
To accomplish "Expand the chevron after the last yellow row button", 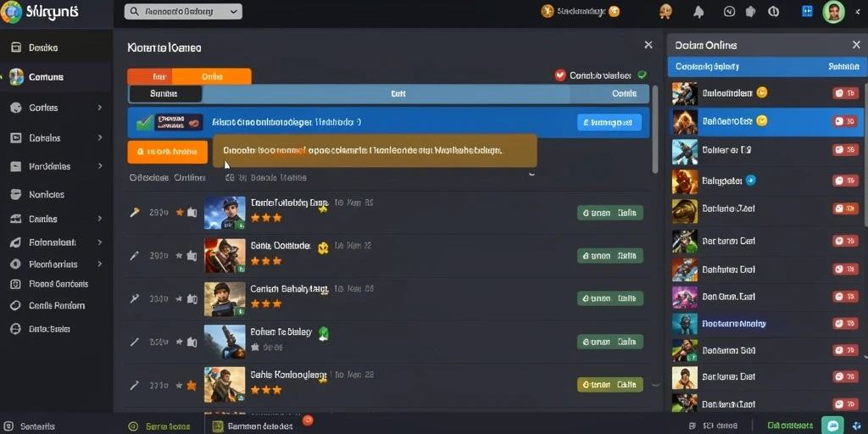I will 655,384.
